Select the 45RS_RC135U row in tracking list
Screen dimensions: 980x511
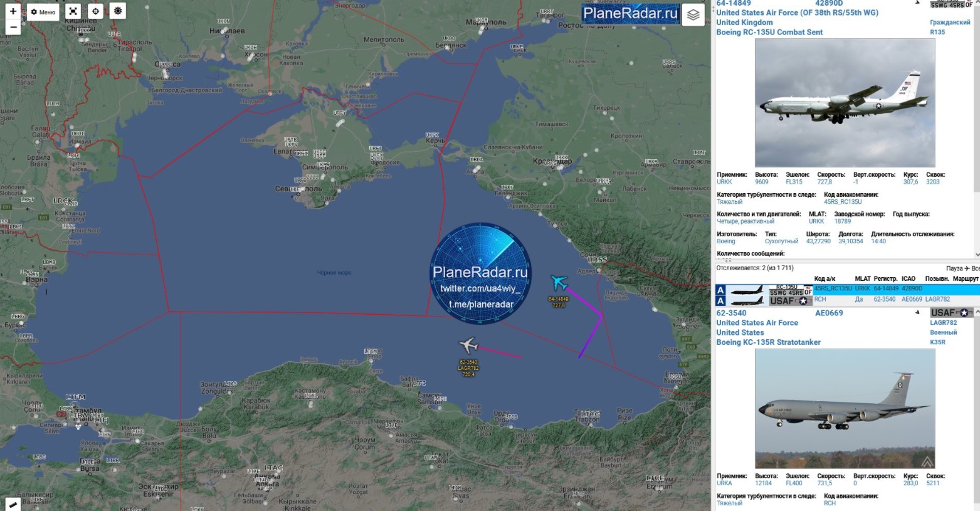[847, 289]
